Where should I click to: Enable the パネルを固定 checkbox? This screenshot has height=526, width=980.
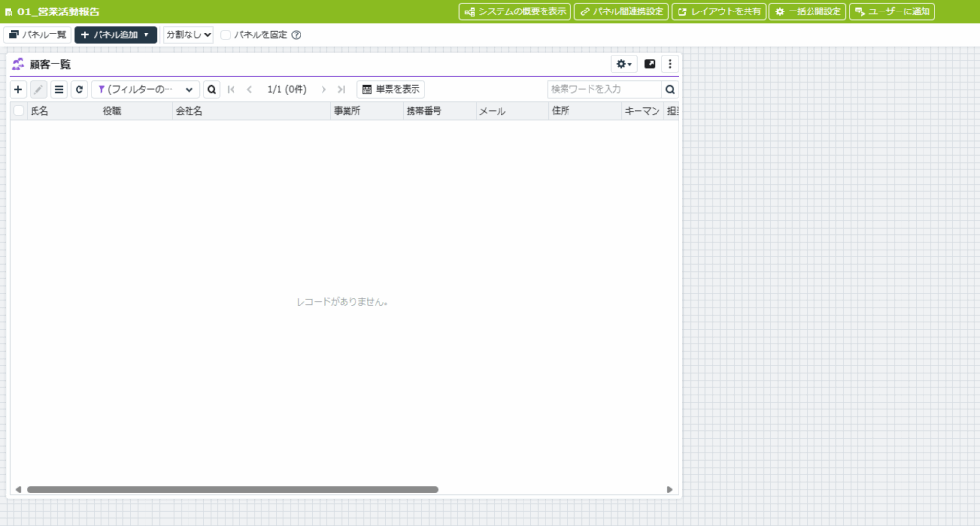[x=226, y=35]
